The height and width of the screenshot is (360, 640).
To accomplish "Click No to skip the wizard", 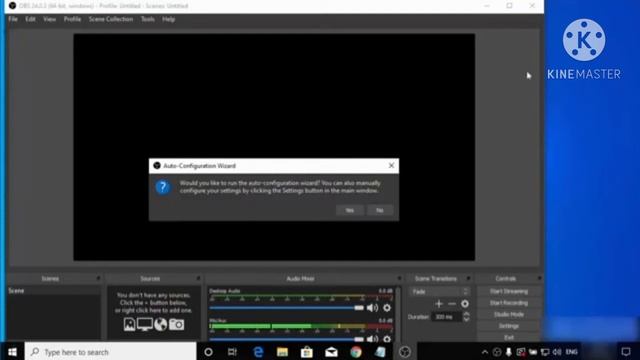I will tap(380, 210).
